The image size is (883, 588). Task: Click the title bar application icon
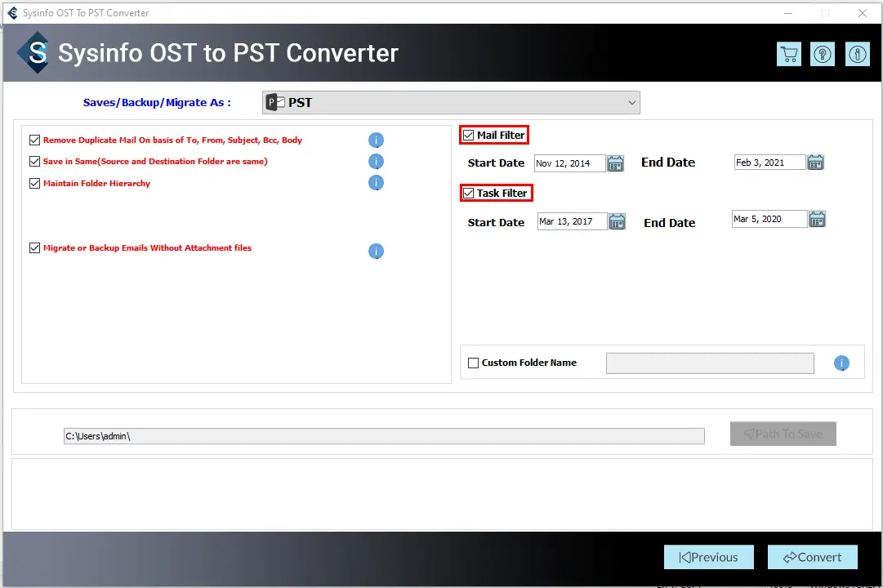[12, 12]
